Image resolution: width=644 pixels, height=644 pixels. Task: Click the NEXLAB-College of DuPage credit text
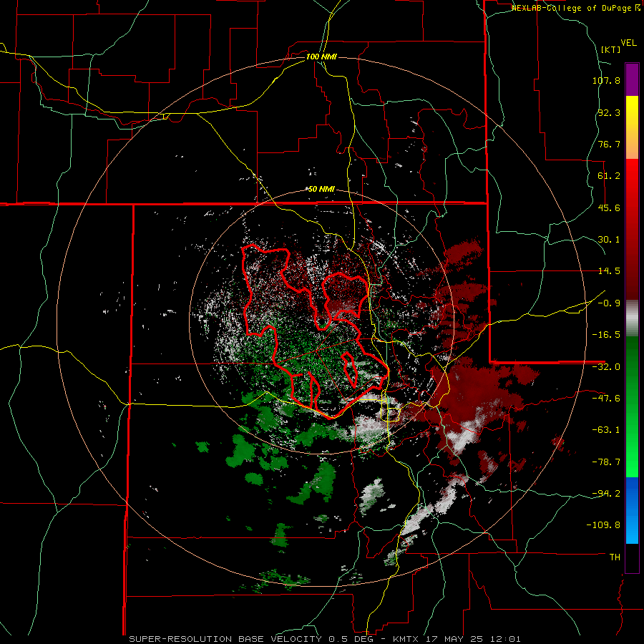click(575, 8)
